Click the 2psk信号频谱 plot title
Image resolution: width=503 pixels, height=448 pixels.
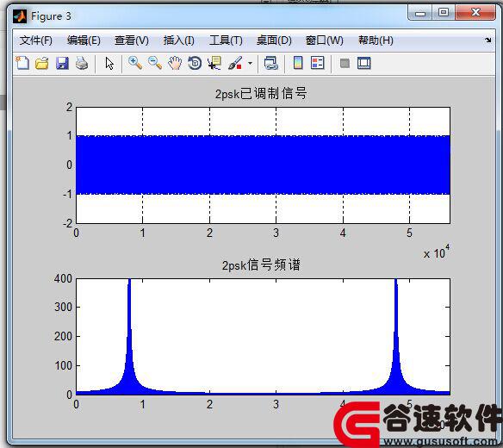pyautogui.click(x=261, y=265)
